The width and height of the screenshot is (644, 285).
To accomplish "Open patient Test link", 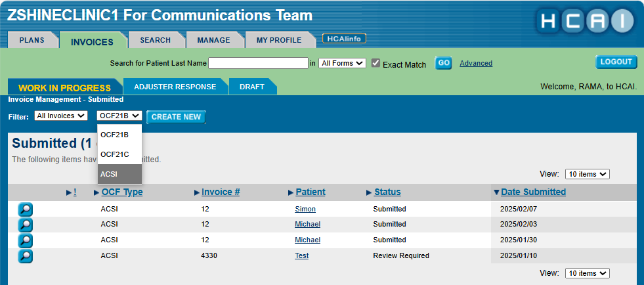I will click(x=302, y=255).
